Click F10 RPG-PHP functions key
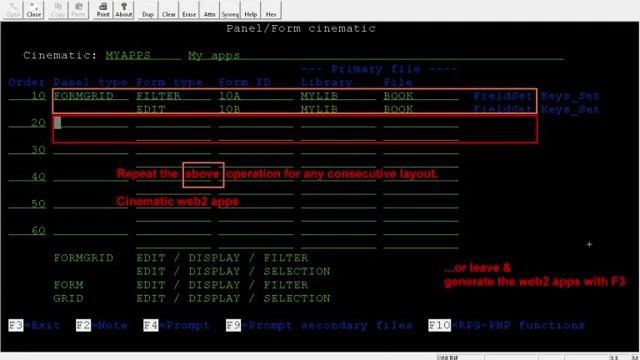The image size is (640, 360). click(x=507, y=325)
